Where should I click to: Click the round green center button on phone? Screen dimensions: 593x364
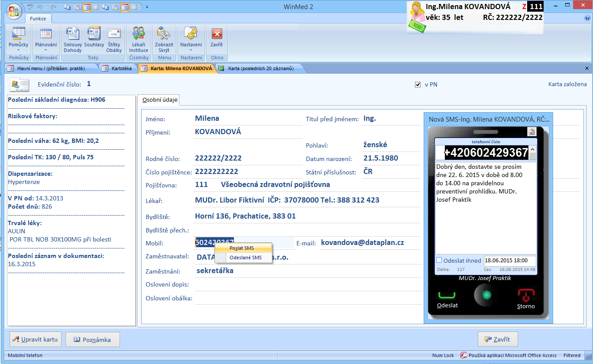[x=487, y=295]
